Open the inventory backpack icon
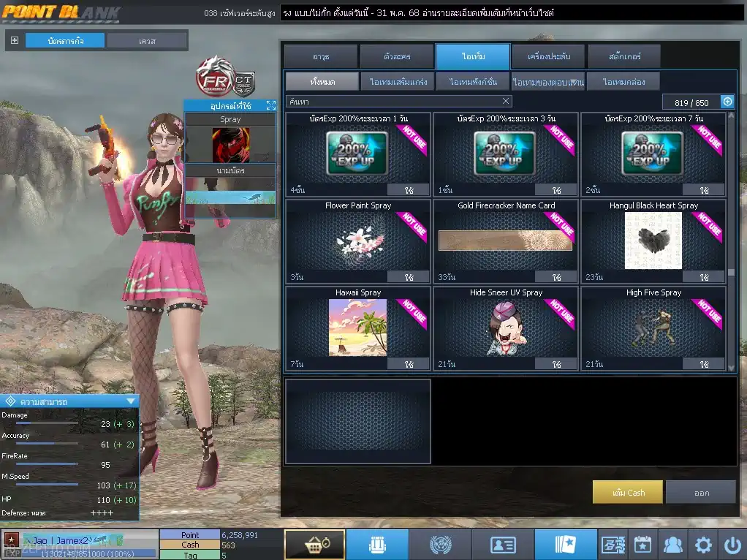This screenshot has height=560, width=747. click(377, 544)
